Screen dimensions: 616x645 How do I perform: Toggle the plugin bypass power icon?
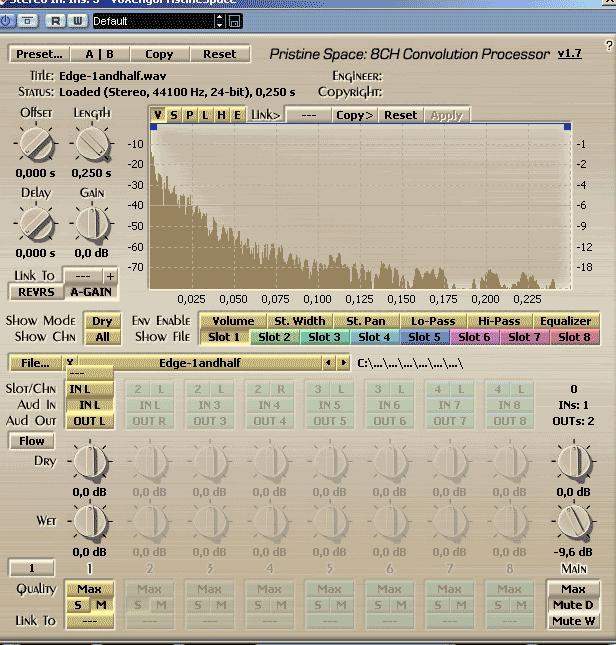(6, 21)
